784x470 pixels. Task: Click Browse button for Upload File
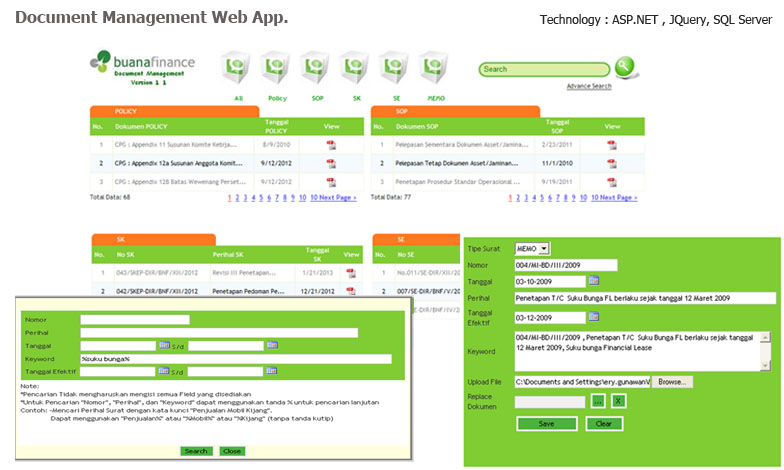point(674,382)
